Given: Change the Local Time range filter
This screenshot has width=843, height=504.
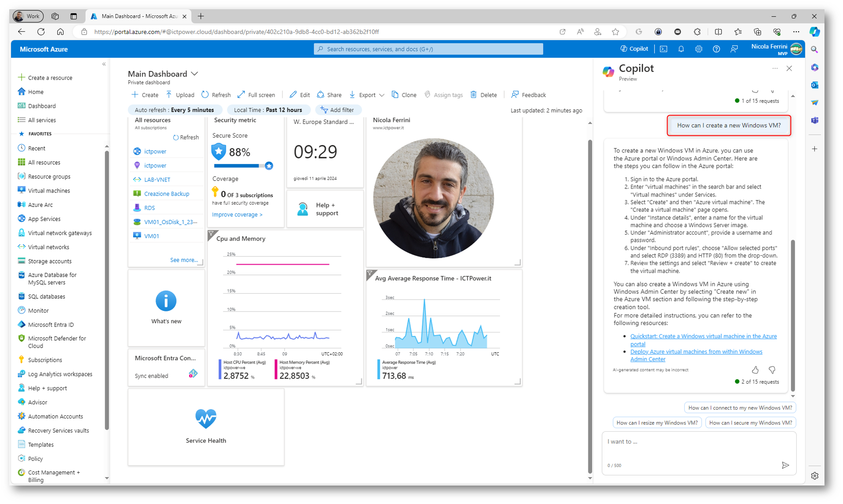Looking at the screenshot, I should point(268,110).
